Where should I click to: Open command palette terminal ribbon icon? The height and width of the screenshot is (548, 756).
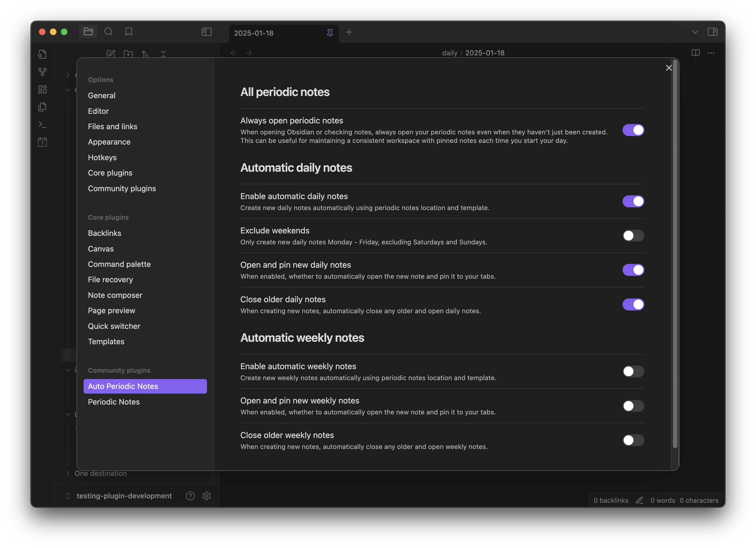(42, 125)
